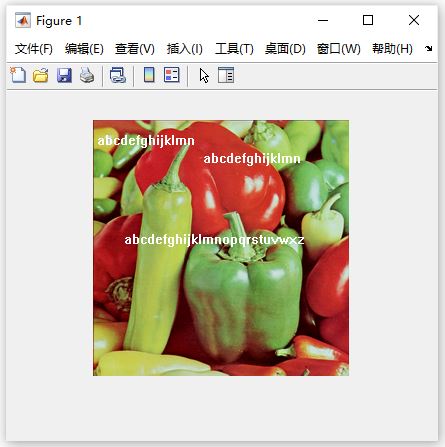
Task: Click the Link Plot toolbar icon
Action: pos(118,75)
